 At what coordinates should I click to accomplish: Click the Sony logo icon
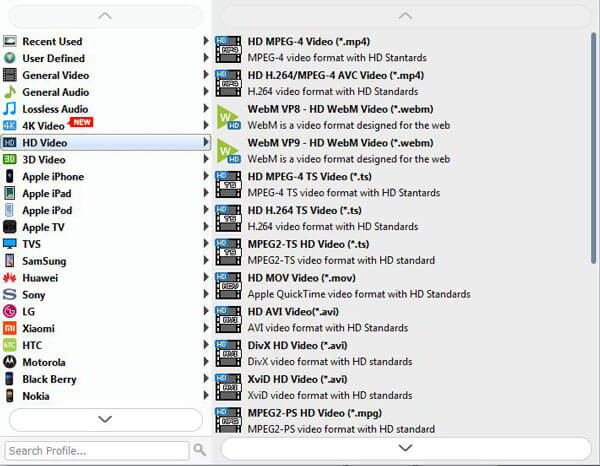click(10, 294)
